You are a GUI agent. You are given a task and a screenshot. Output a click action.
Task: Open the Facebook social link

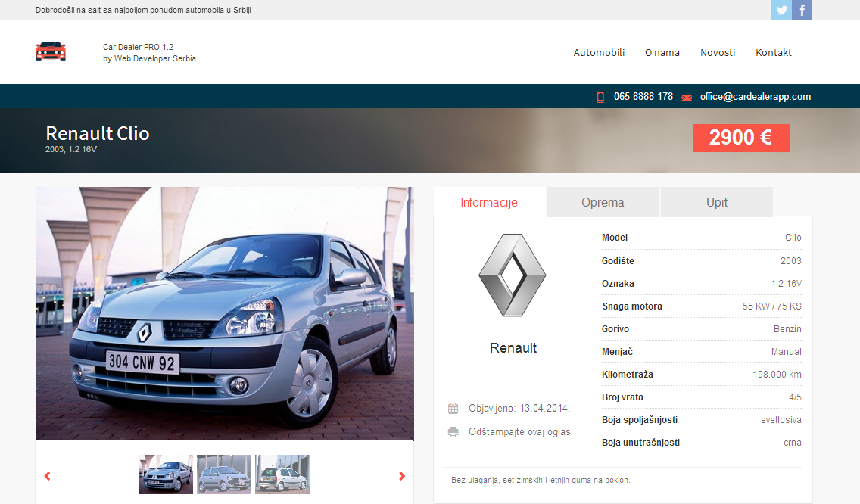point(802,10)
